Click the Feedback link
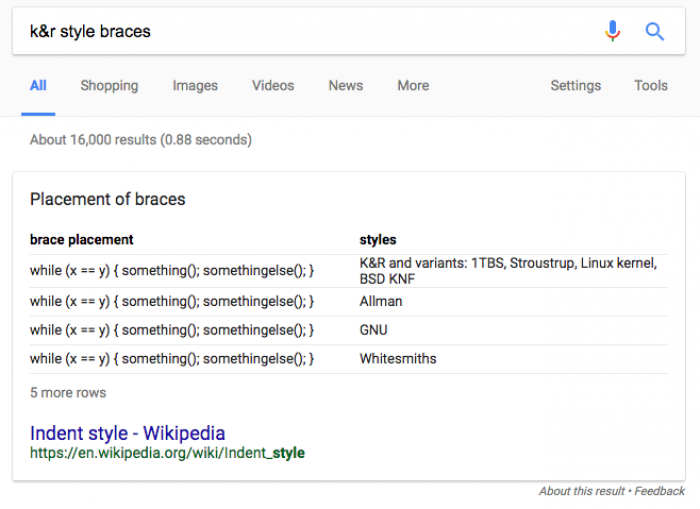Viewport: 700px width, 509px height. click(x=659, y=491)
